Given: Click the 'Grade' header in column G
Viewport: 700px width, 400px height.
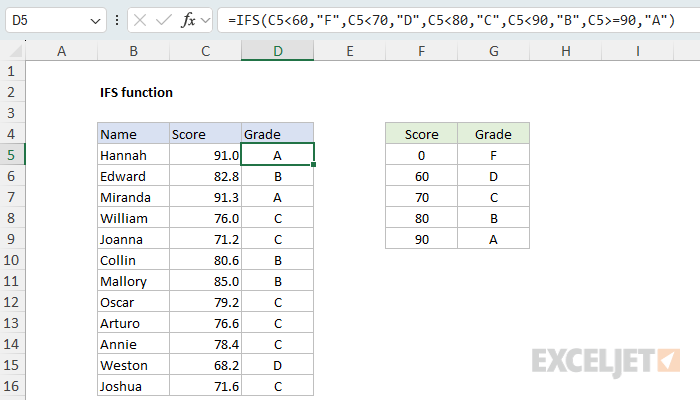Looking at the screenshot, I should 493,134.
